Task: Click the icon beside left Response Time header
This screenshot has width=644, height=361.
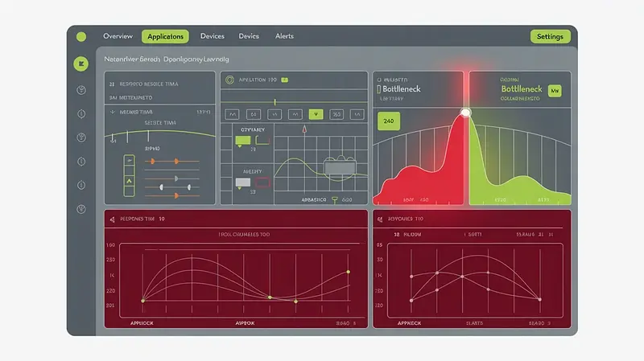Action: [110, 219]
